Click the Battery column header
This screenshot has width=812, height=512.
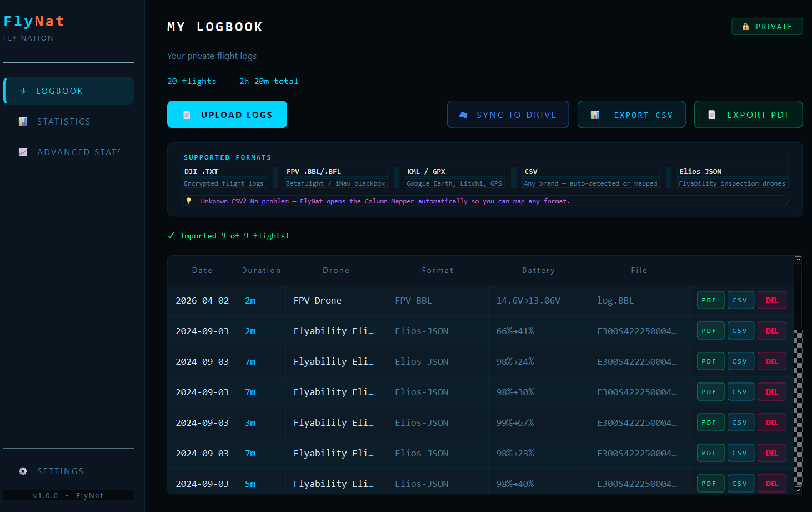point(539,270)
